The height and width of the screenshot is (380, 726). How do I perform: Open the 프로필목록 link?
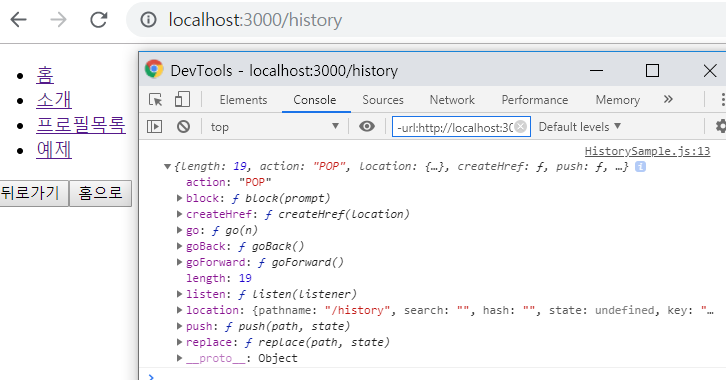(81, 125)
